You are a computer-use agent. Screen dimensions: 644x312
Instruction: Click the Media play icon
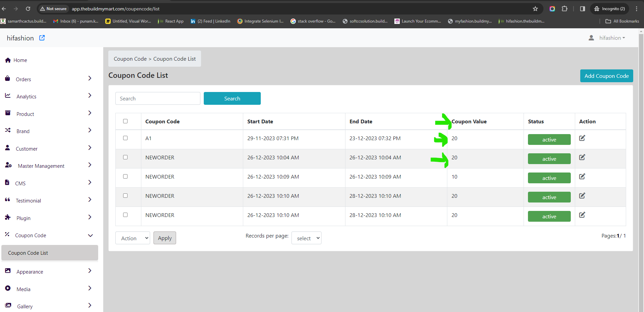pos(8,288)
